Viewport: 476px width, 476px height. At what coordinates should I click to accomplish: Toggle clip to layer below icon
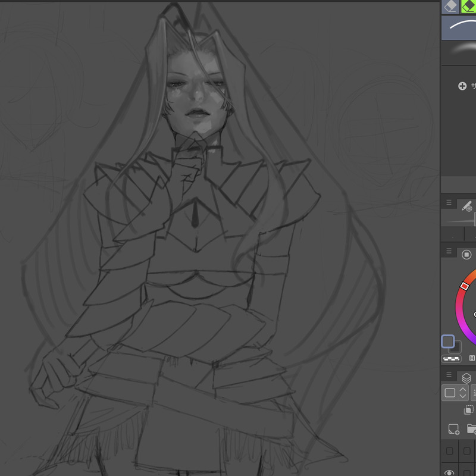pyautogui.click(x=469, y=410)
